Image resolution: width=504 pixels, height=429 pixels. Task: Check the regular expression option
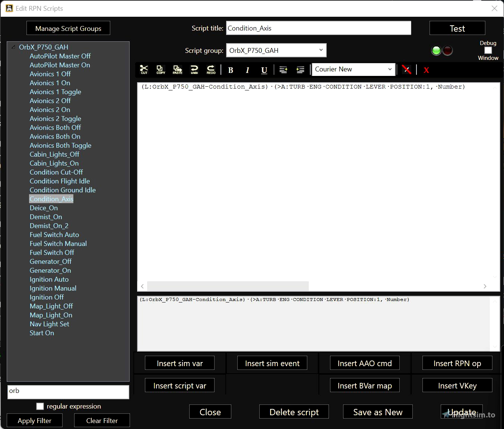point(40,406)
